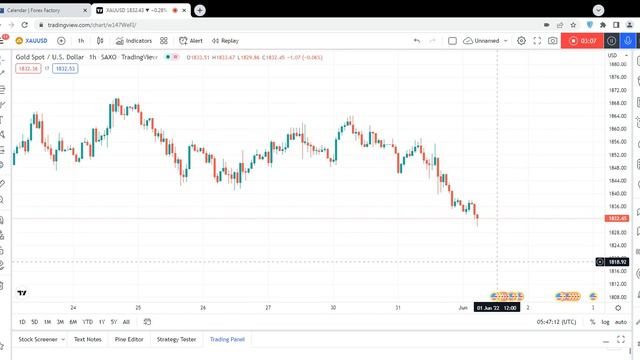640x360 pixels.
Task: Click the browser address bar
Action: (x=286, y=25)
